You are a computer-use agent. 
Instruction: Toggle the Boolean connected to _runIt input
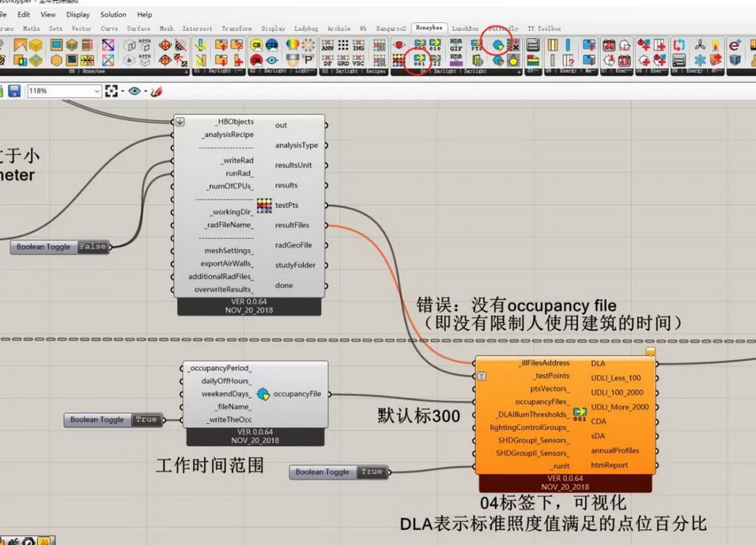tap(371, 472)
